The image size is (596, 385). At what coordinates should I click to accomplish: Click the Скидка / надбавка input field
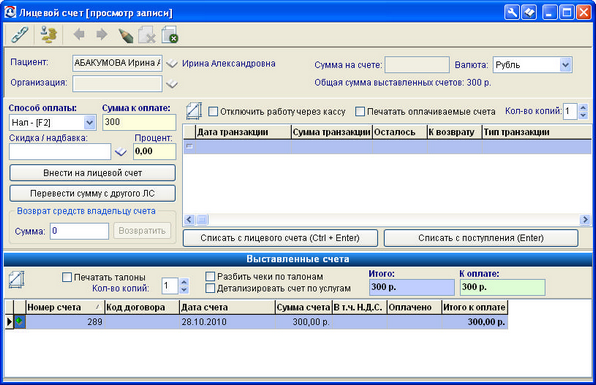click(60, 152)
